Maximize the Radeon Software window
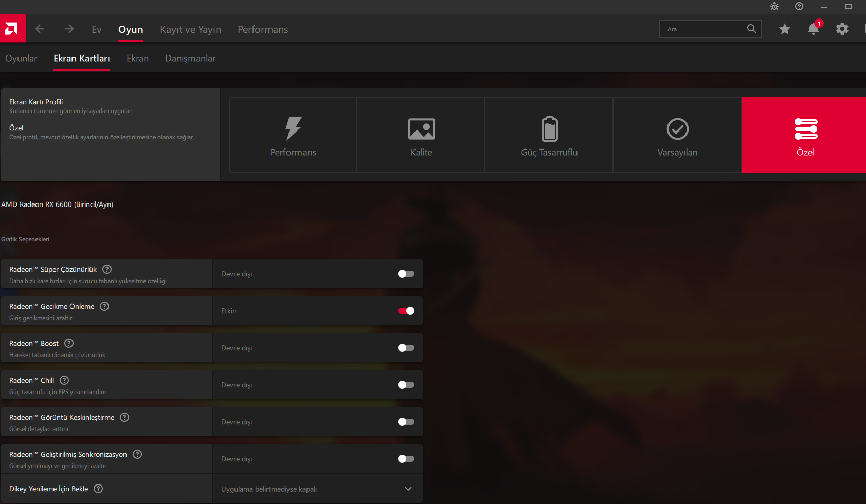This screenshot has height=504, width=866. coord(849,6)
